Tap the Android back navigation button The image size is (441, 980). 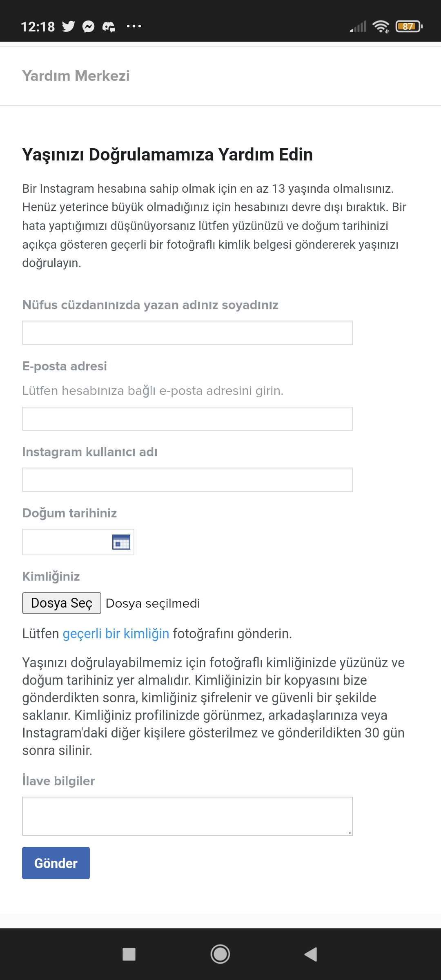click(x=311, y=954)
